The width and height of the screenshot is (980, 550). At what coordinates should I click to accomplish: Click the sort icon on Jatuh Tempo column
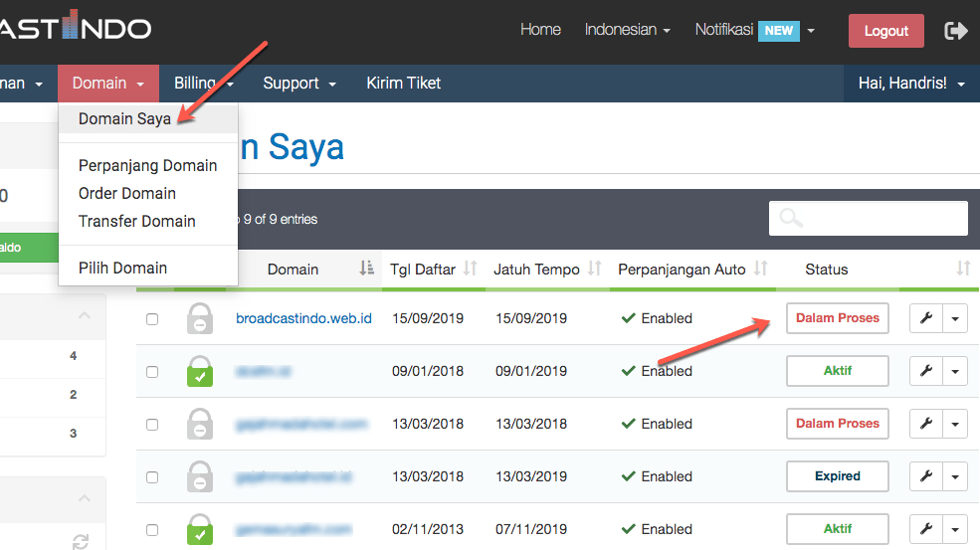click(x=595, y=269)
